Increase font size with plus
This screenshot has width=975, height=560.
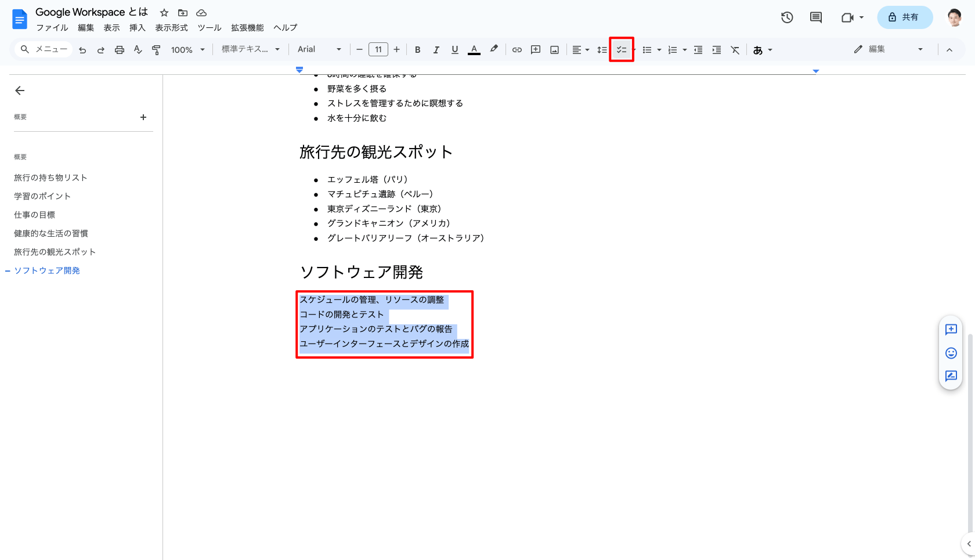396,50
